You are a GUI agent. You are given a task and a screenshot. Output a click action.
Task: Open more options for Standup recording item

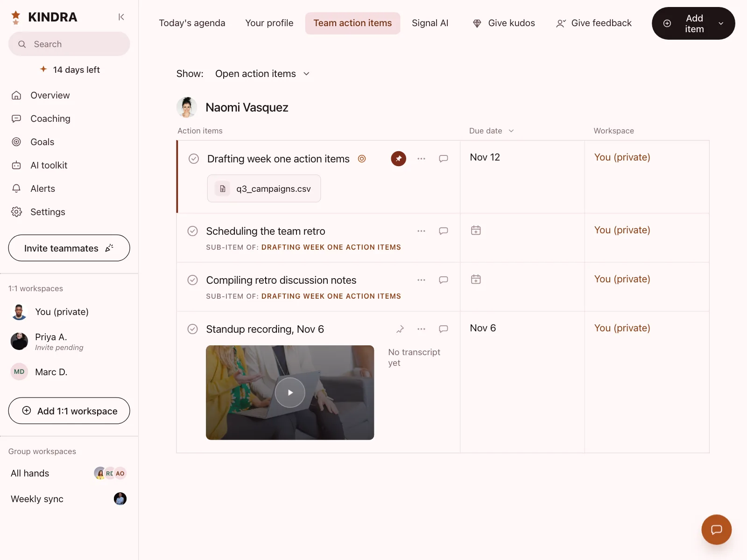tap(421, 329)
